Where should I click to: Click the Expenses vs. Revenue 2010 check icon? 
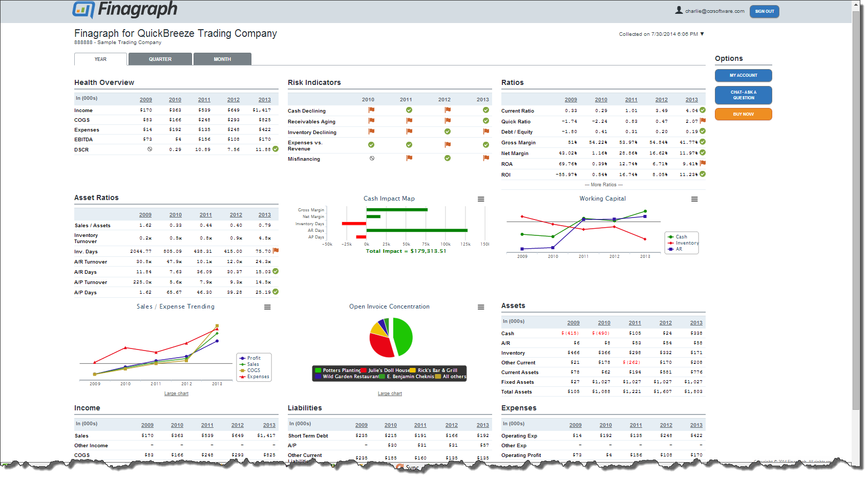(x=371, y=145)
